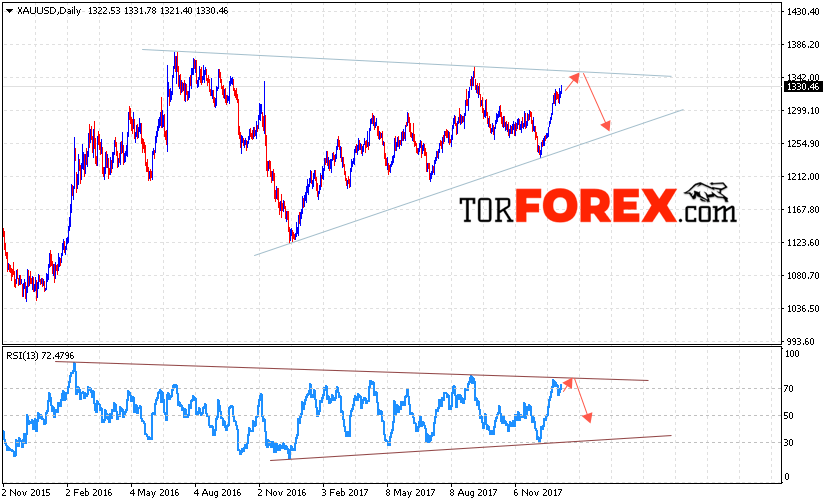Click the 8 Aug 2017 date marker
Viewport: 824px width, 504px height.
click(473, 492)
